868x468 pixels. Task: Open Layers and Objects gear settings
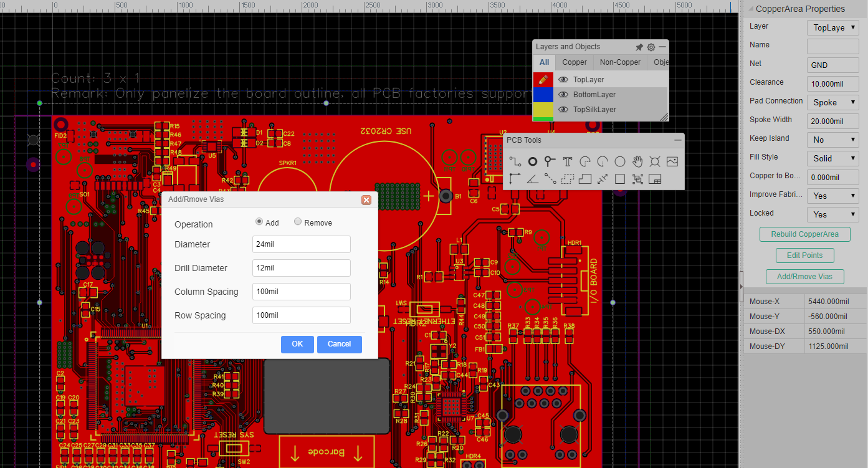tap(651, 47)
